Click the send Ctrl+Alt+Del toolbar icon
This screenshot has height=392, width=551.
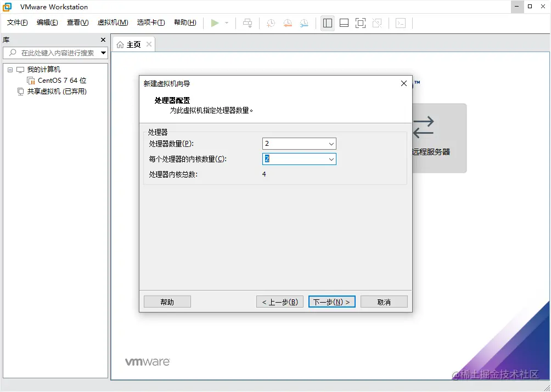[248, 23]
